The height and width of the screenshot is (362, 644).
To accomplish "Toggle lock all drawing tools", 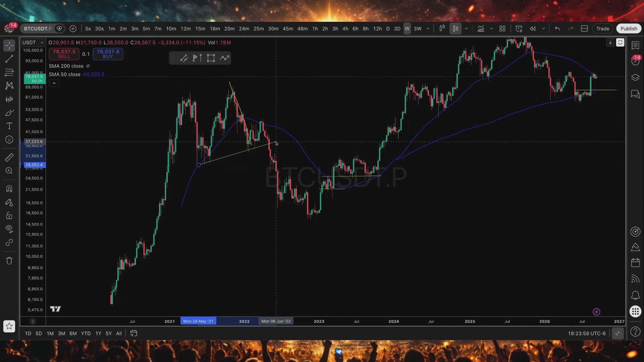I will pyautogui.click(x=9, y=216).
